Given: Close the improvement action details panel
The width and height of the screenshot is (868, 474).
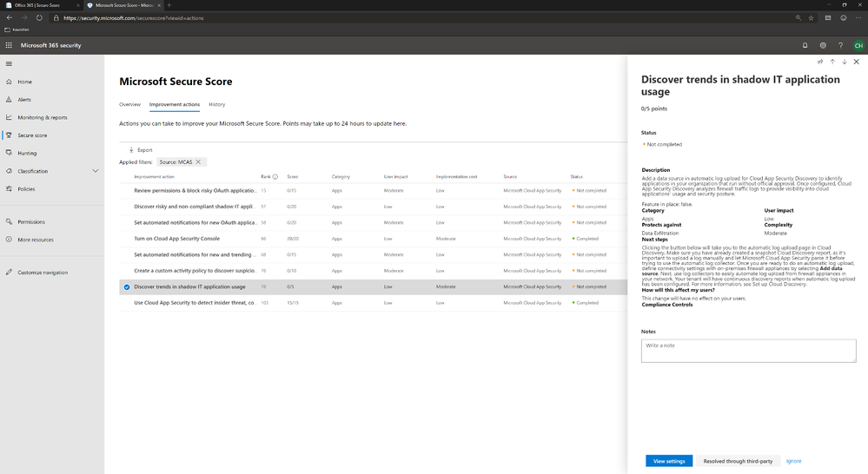Looking at the screenshot, I should coord(857,62).
